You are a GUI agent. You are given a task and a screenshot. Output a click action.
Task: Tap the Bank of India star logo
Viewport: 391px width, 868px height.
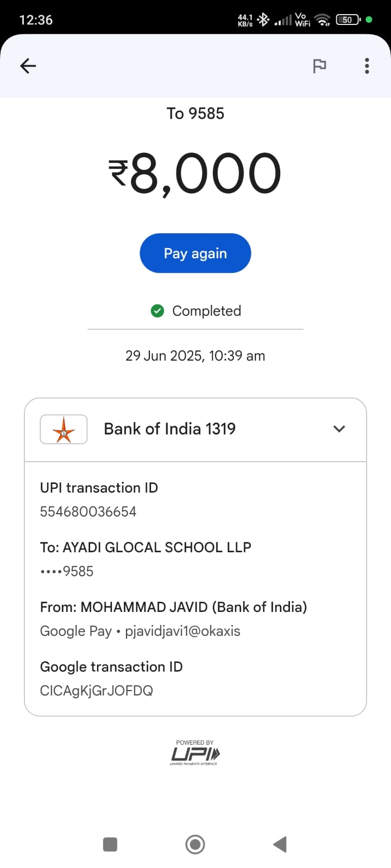tap(64, 430)
